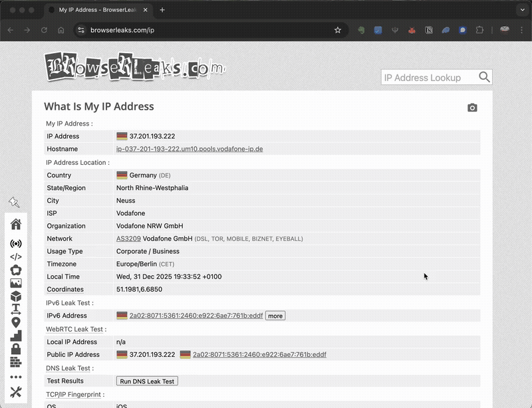532x408 pixels.
Task: Click the What Is My IP Address heading
Action: pyautogui.click(x=98, y=106)
